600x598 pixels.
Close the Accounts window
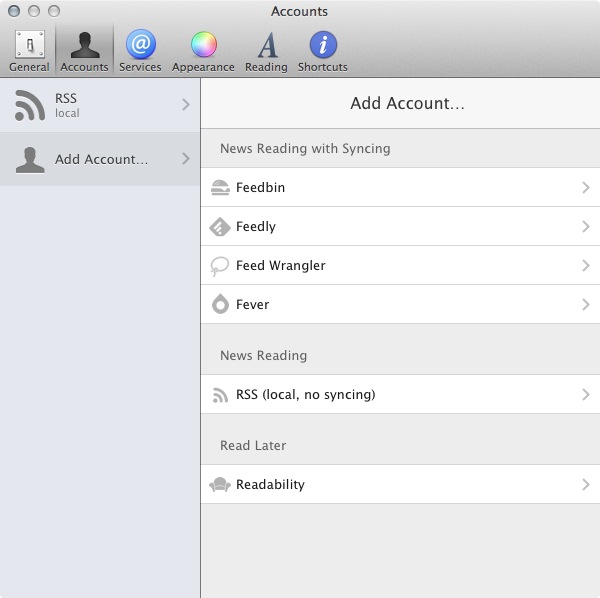click(14, 11)
